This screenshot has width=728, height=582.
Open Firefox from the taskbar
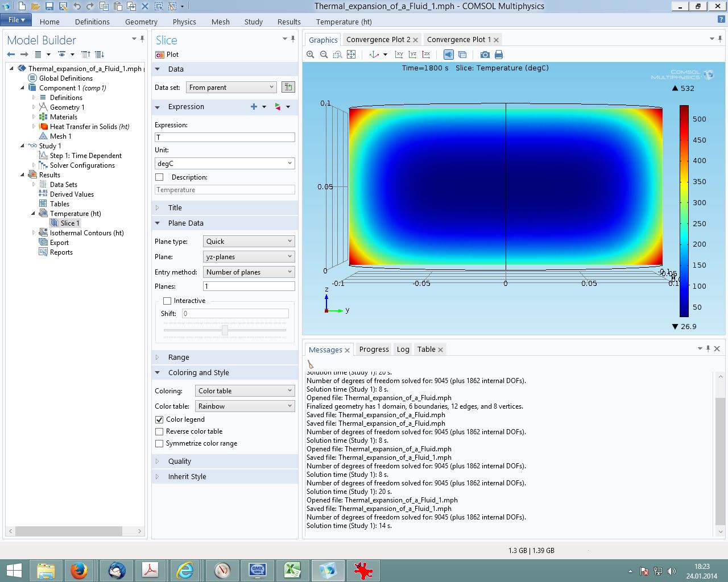(x=79, y=570)
